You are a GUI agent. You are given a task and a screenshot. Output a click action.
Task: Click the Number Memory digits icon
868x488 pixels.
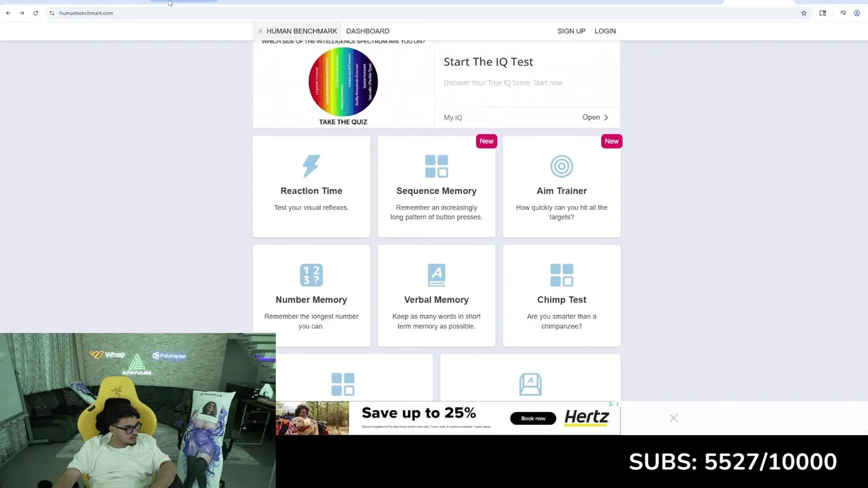[311, 275]
